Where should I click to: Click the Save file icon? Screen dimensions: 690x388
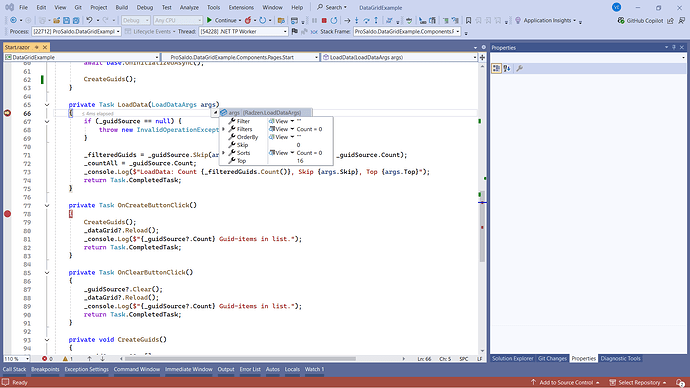pos(66,20)
